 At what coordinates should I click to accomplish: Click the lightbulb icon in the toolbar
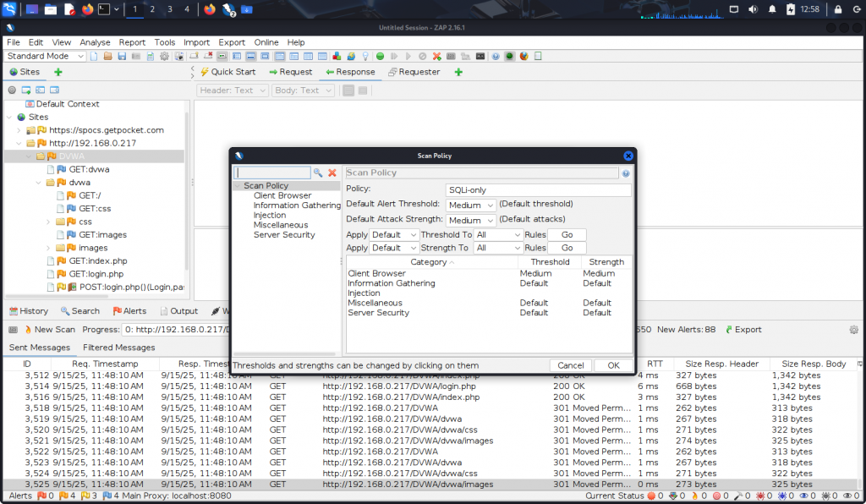(365, 56)
